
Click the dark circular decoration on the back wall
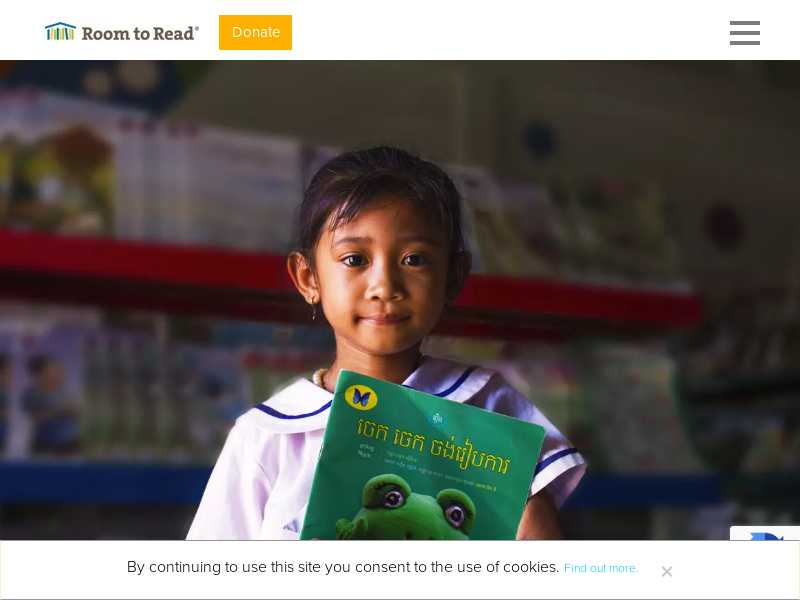pos(540,140)
